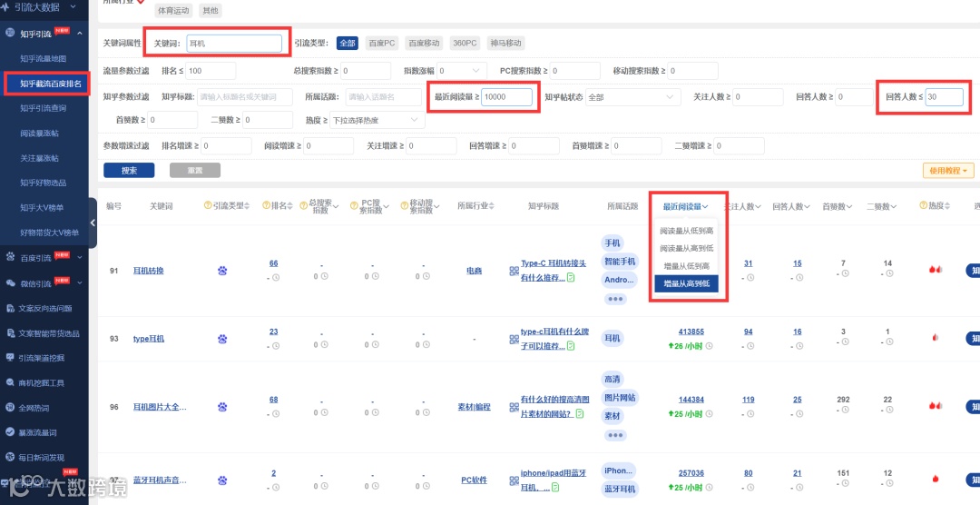Click the 搜索 button
Viewport: 980px width, 505px height.
(x=129, y=170)
